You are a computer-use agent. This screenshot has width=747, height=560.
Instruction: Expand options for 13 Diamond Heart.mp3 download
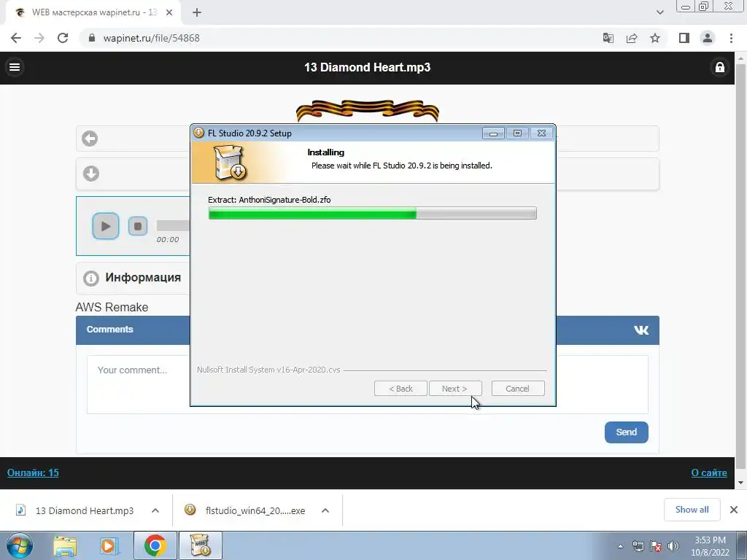pos(155,510)
